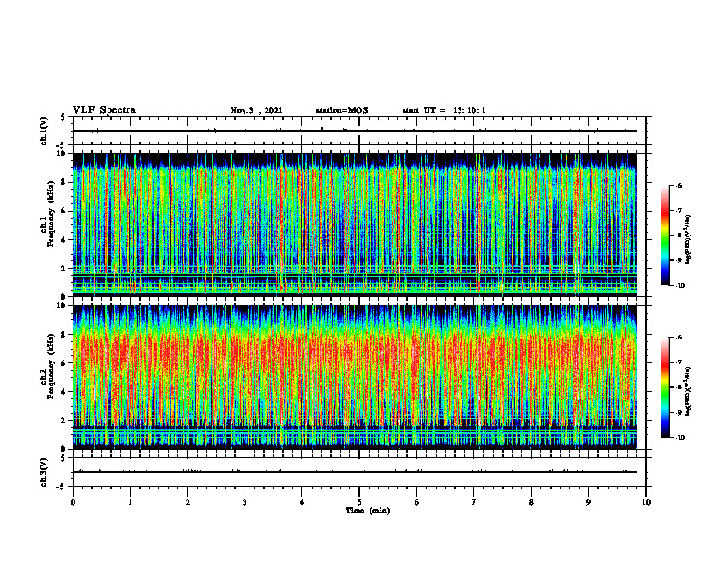The width and height of the screenshot is (728, 563).
Task: Click the ch.2 colorbar log(PSD) unit label
Action: [688, 392]
